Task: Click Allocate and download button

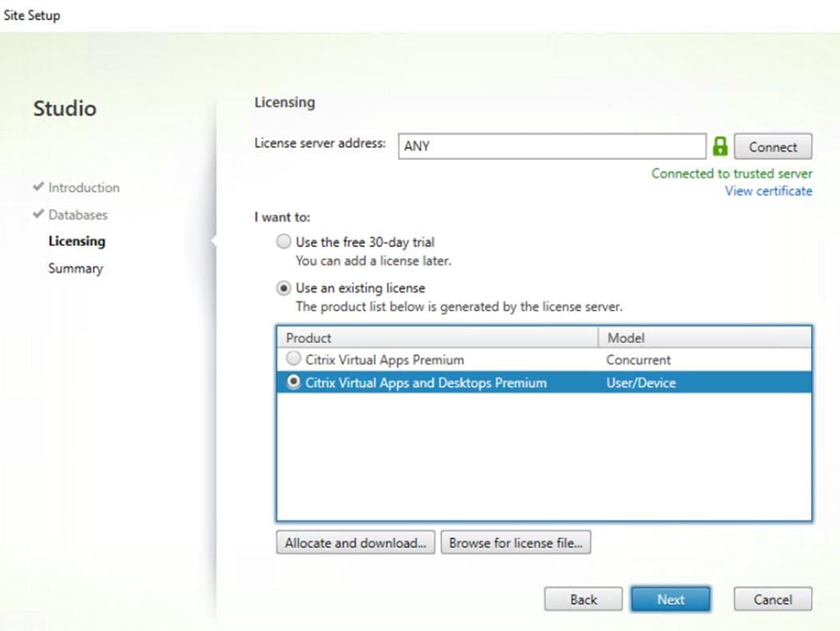Action: coord(355,542)
